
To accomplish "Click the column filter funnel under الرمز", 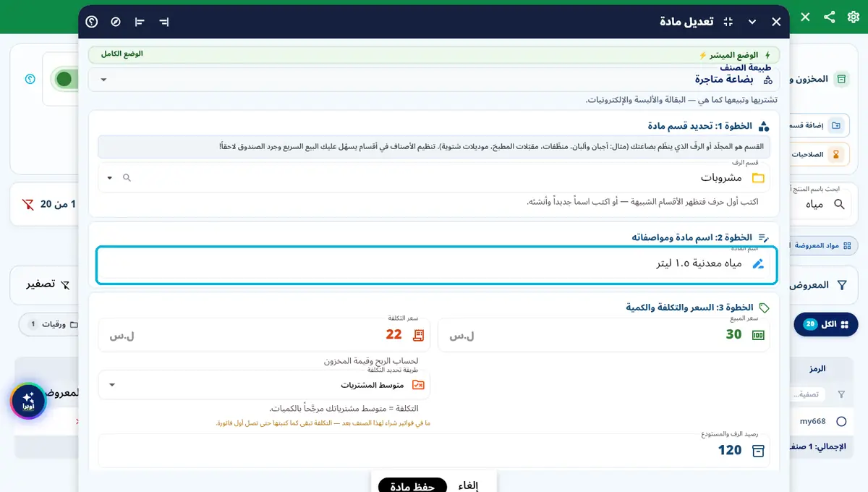I will click(841, 395).
